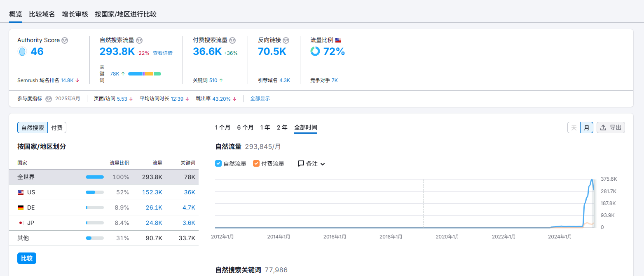Click 全部显示 to expand engagement metrics
The height and width of the screenshot is (276, 644).
pyautogui.click(x=260, y=99)
